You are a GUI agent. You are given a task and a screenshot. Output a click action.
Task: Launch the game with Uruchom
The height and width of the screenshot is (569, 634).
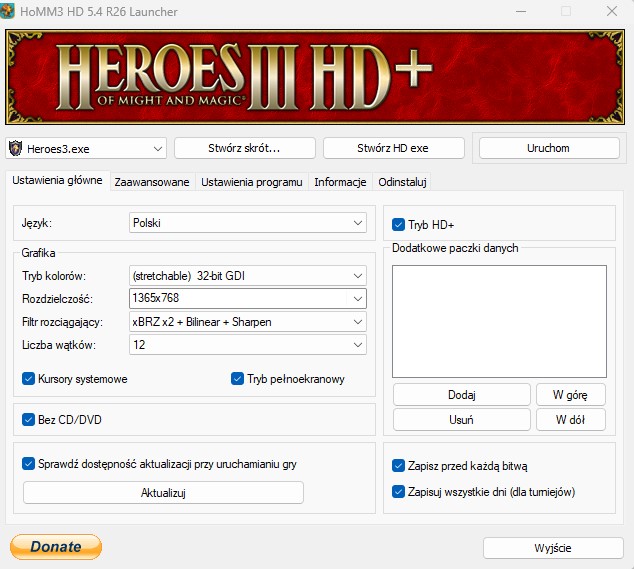click(x=549, y=148)
